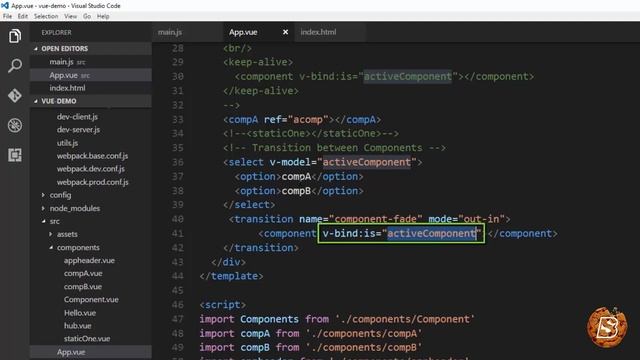
Task: Collapse the components folder
Action: 91,247
